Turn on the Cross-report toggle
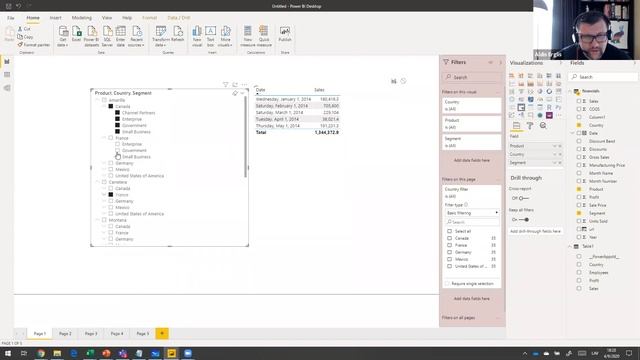The image size is (640, 360). click(523, 198)
